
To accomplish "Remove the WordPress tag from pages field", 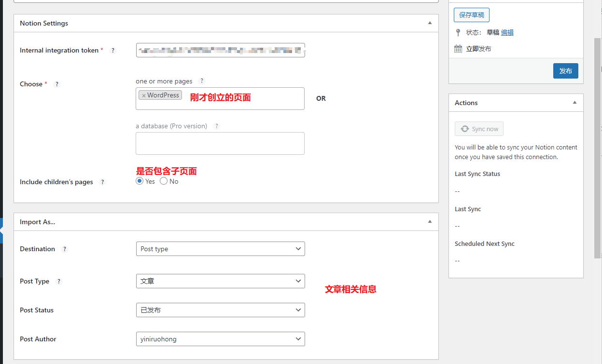I will coord(144,95).
